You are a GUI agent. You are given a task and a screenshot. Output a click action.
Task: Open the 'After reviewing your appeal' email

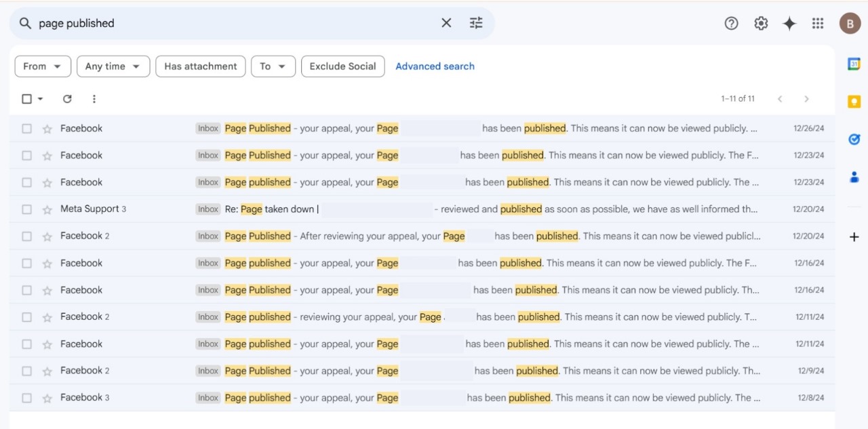[422, 237]
